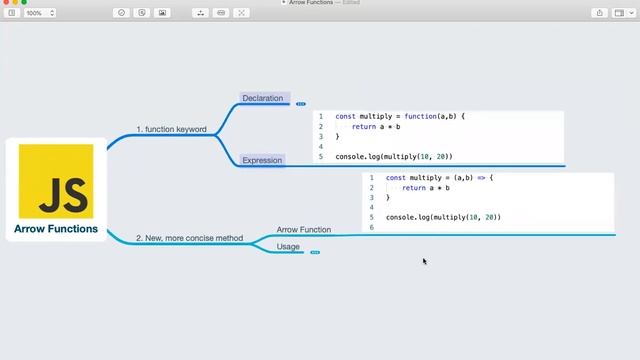Click the fold nodes toolbar icon
Image resolution: width=640 pixels, height=360 pixels.
coord(221,13)
